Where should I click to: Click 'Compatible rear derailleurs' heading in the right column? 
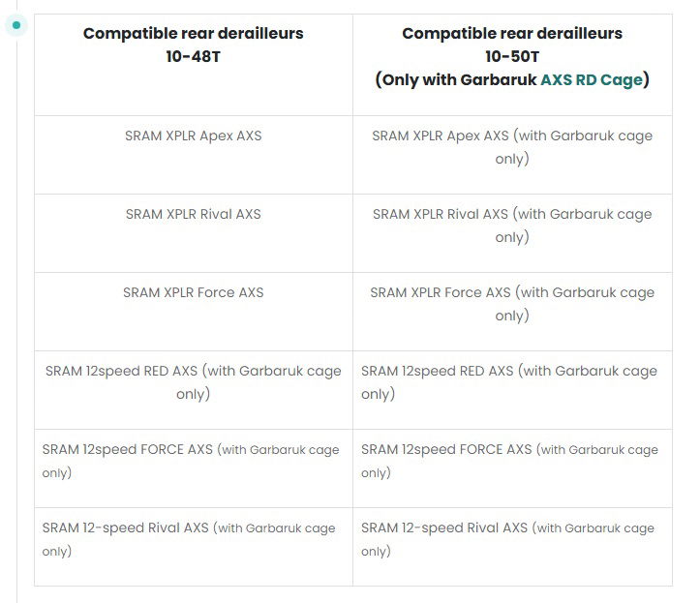pyautogui.click(x=512, y=33)
